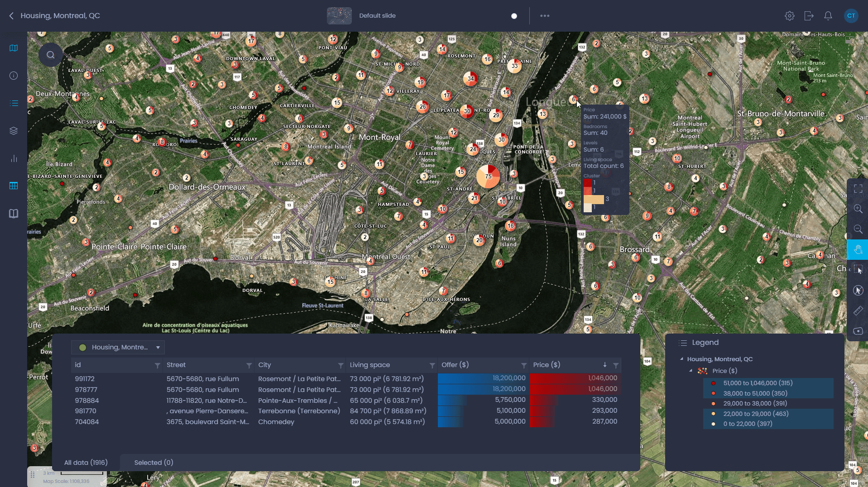Toggle legend class 0 to 22,000 (397)
This screenshot has height=487, width=868.
[x=768, y=424]
